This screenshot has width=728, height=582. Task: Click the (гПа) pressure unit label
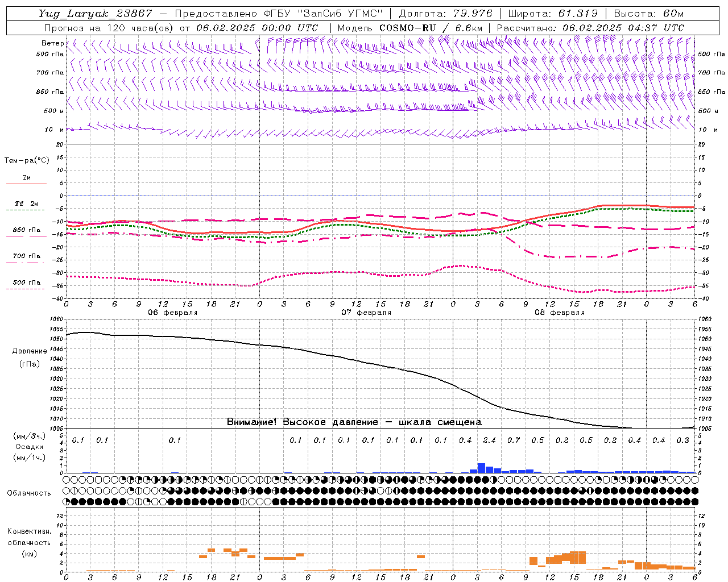click(30, 364)
